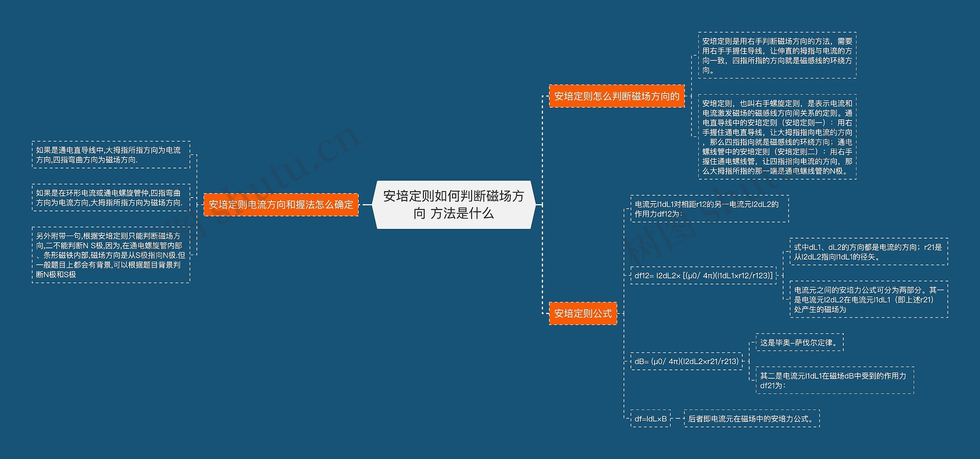Select the formula node dB= (μ0/ 4π)
Viewport: 980px width, 459px height.
(686, 361)
